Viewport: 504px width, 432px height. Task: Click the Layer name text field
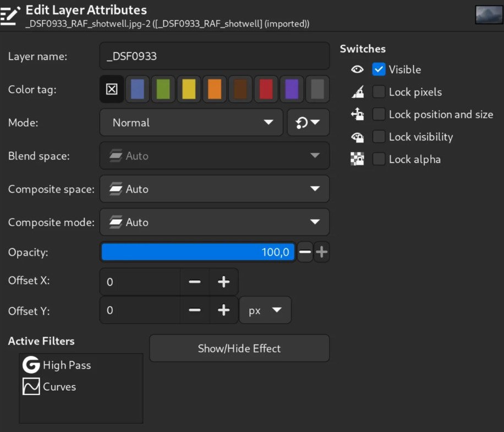click(215, 56)
